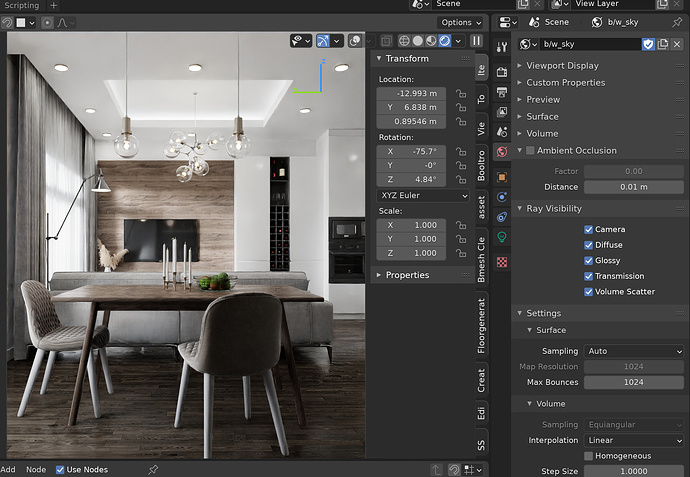The height and width of the screenshot is (477, 690).
Task: Open the World properties tab (red globe)
Action: tap(502, 152)
